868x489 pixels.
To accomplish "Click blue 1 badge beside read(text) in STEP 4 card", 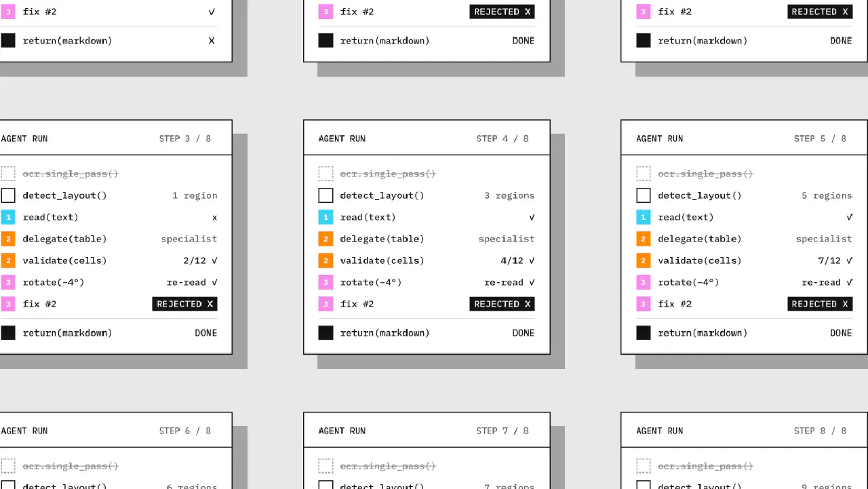I will (325, 217).
